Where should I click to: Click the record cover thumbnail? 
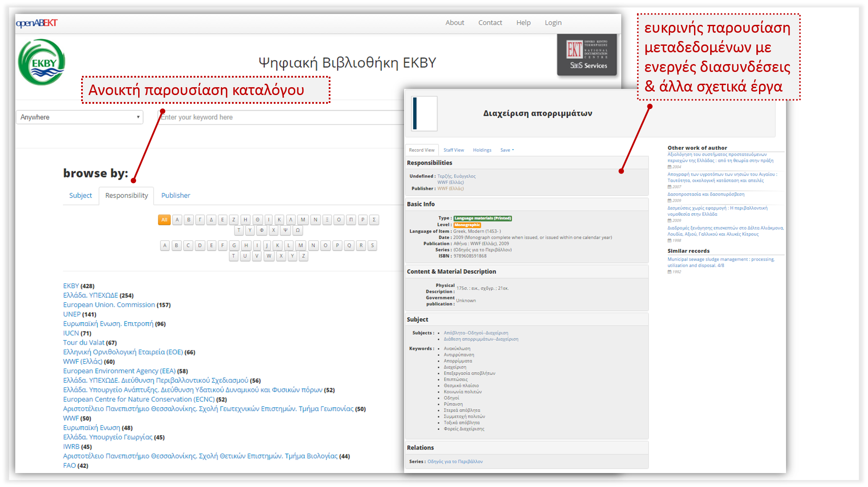[x=424, y=114]
